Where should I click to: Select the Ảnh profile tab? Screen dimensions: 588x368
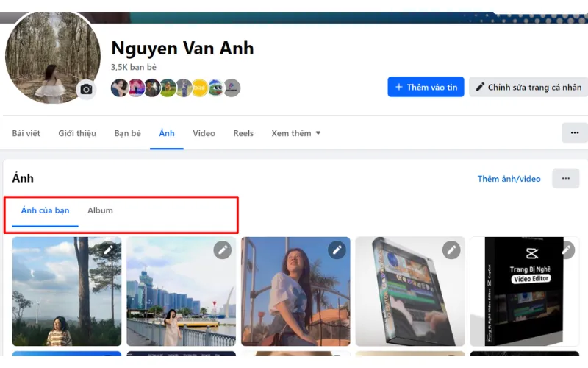pos(167,133)
